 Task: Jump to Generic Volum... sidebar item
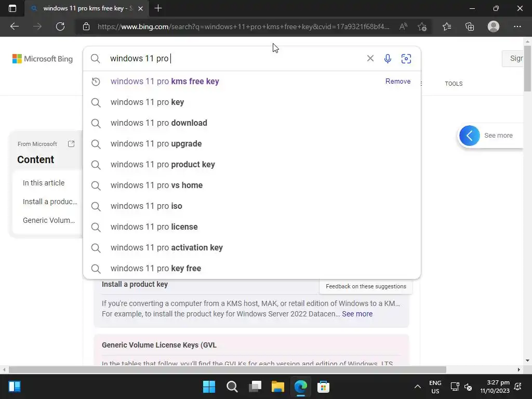(49, 220)
